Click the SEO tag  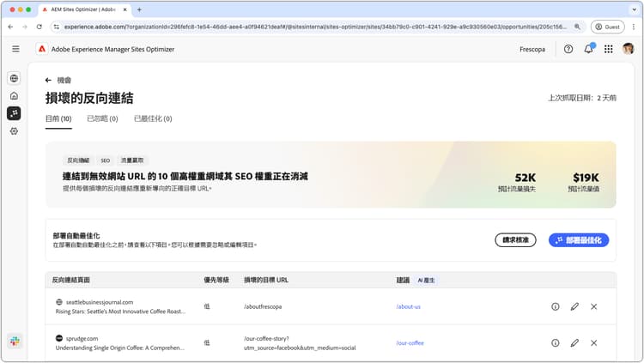pyautogui.click(x=106, y=160)
